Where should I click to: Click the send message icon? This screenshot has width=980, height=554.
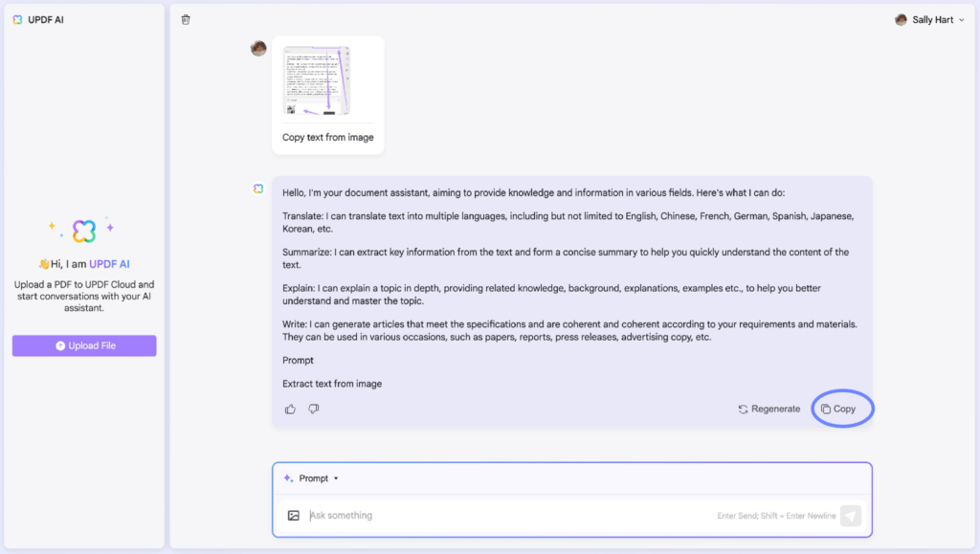(850, 515)
